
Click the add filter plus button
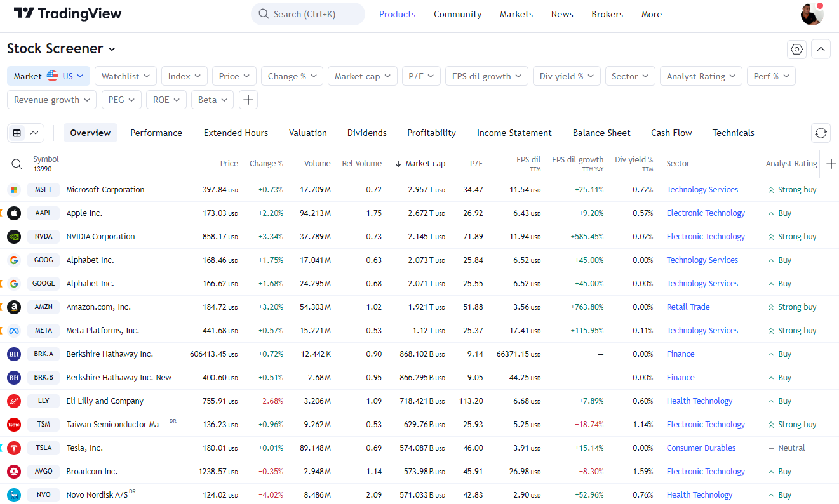pyautogui.click(x=248, y=100)
